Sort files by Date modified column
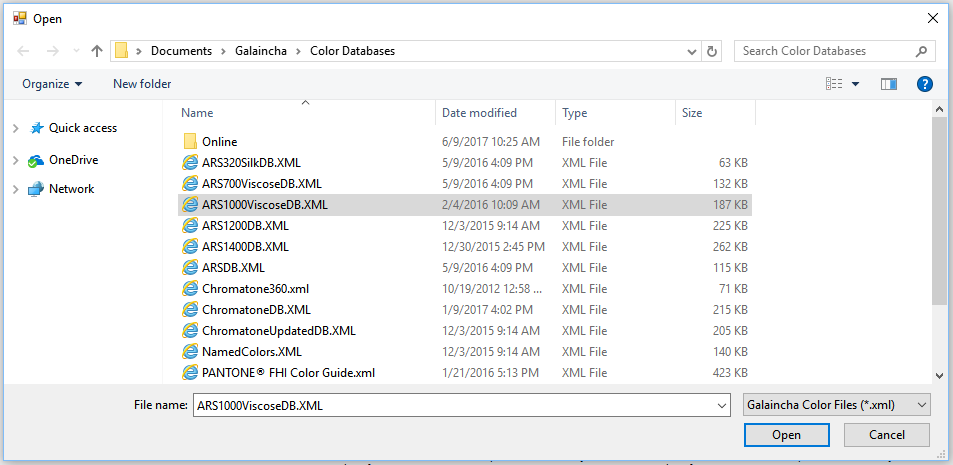The height and width of the screenshot is (465, 953). pyautogui.click(x=480, y=113)
